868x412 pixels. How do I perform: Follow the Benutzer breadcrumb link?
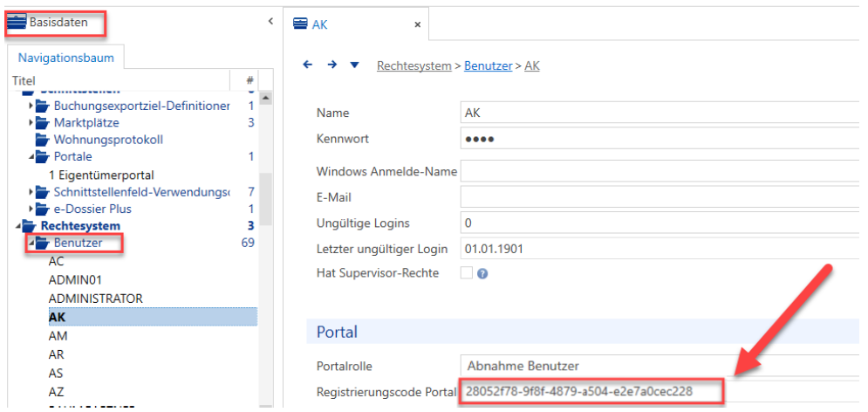pos(488,65)
